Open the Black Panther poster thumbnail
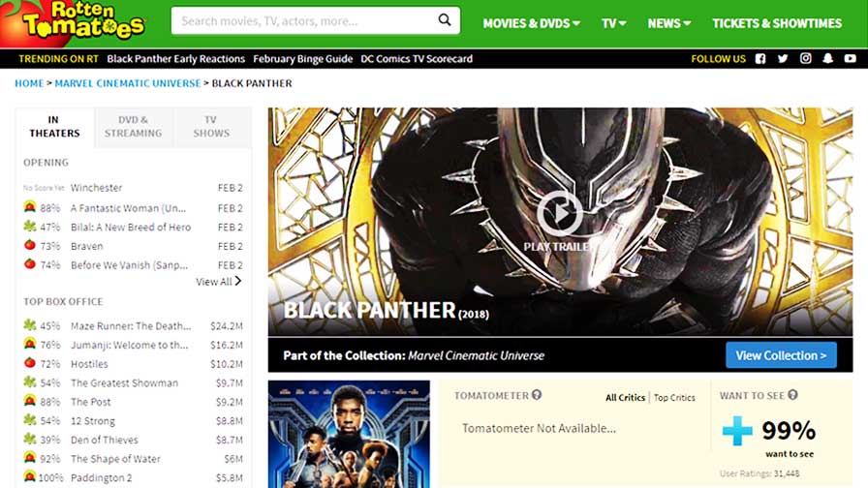Viewport: 868px width, 488px height. tap(349, 434)
